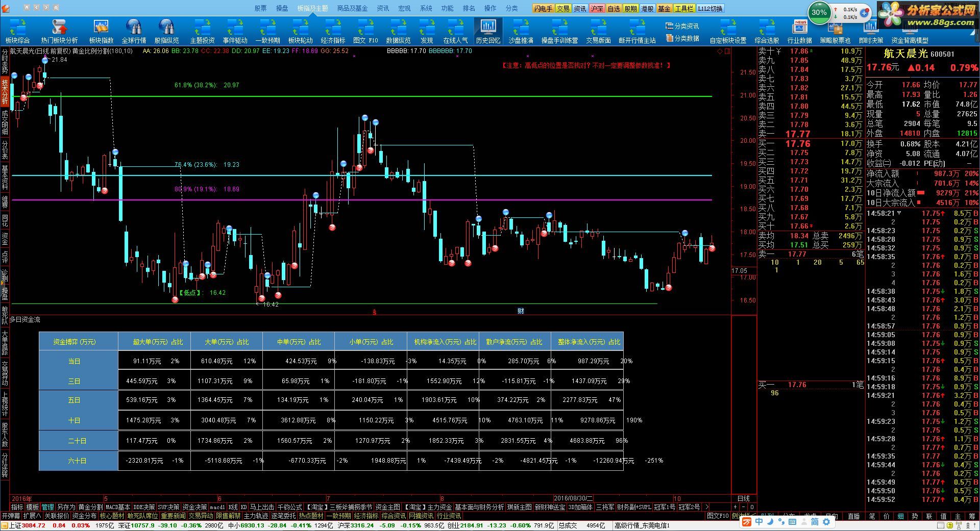Expand the 扩展 panel

click(x=32, y=516)
